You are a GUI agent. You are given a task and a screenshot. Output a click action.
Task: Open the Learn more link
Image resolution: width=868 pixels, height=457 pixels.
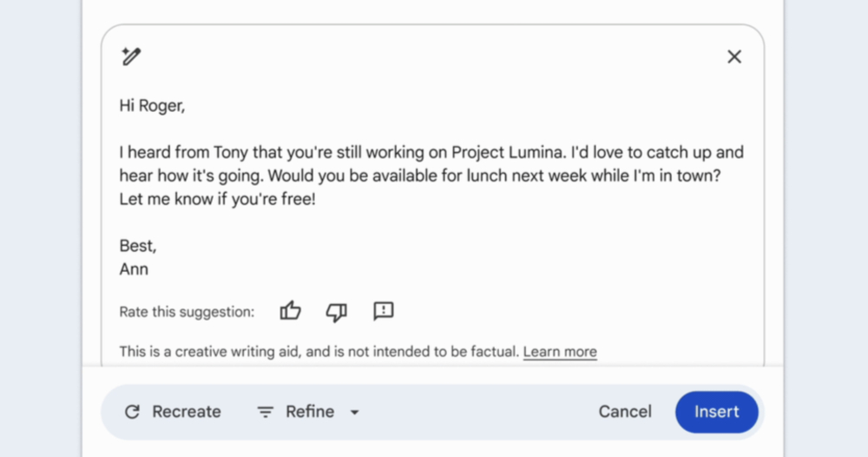point(560,352)
